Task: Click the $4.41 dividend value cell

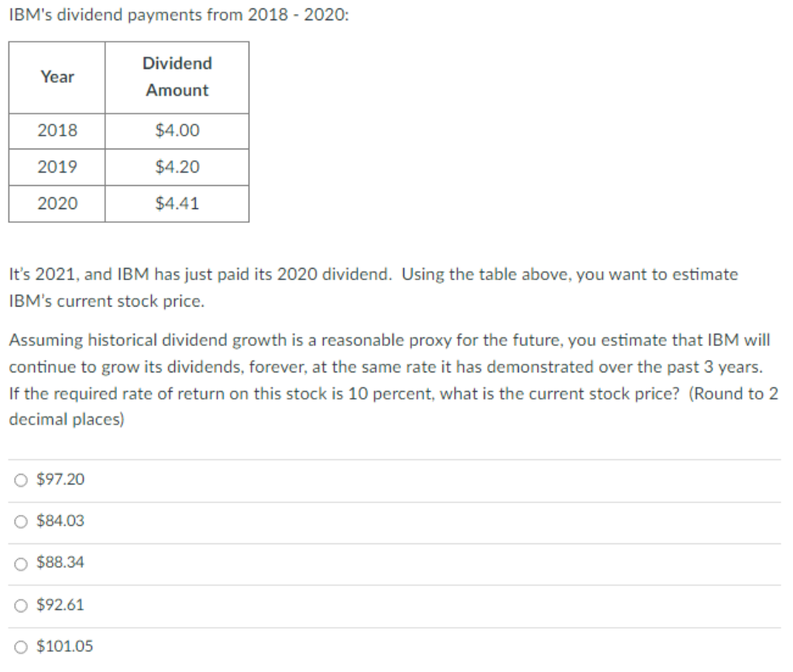Action: pyautogui.click(x=177, y=204)
